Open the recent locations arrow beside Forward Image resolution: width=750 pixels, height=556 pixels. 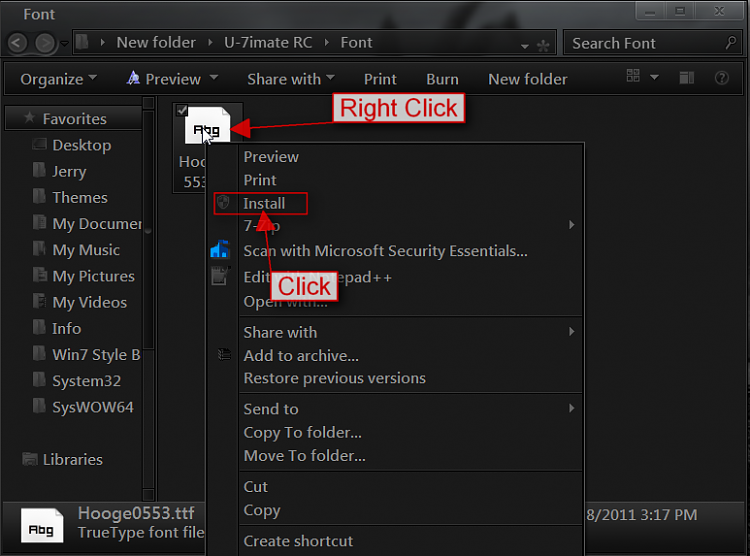64,44
